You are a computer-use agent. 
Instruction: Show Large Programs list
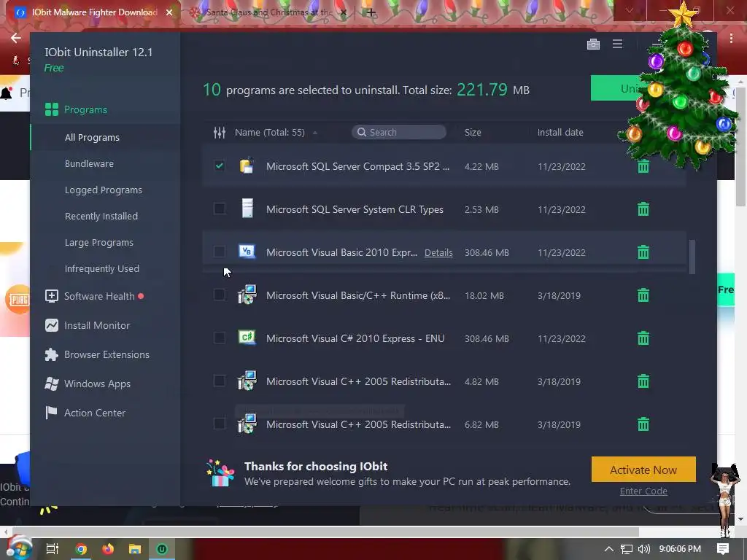point(98,242)
